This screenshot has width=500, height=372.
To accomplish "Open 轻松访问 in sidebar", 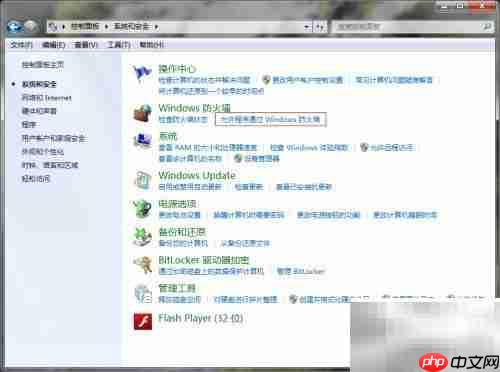I will point(36,179).
